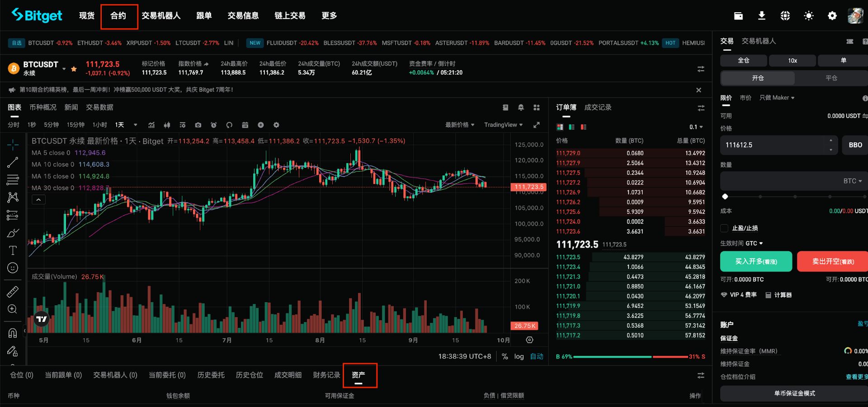Open the BTC unit dropdown in quantity field
Viewport: 868px width, 407px height.
(x=853, y=181)
